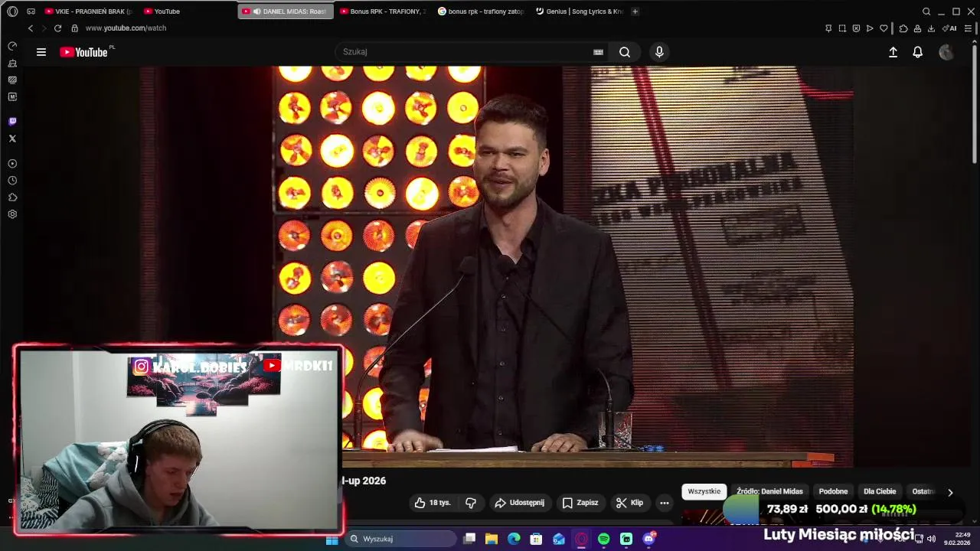Screen dimensions: 980x551
Task: Open Windows Start button
Action: tap(332, 540)
